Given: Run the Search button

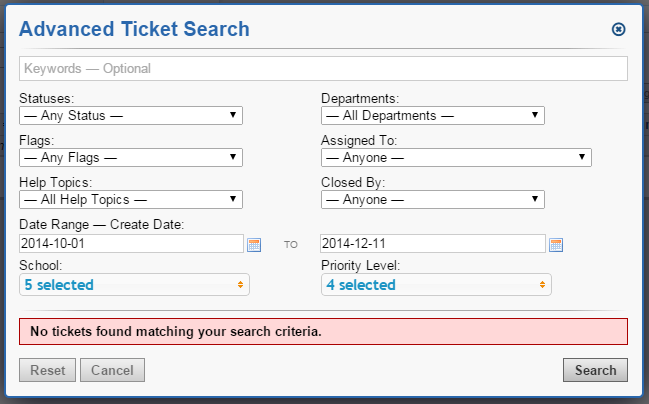Looking at the screenshot, I should [x=595, y=370].
